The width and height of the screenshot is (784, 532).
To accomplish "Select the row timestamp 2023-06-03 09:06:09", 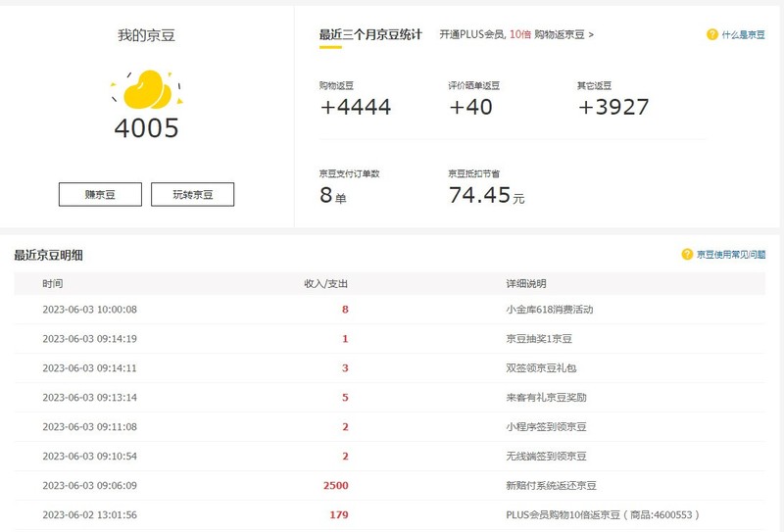I will 89,486.
